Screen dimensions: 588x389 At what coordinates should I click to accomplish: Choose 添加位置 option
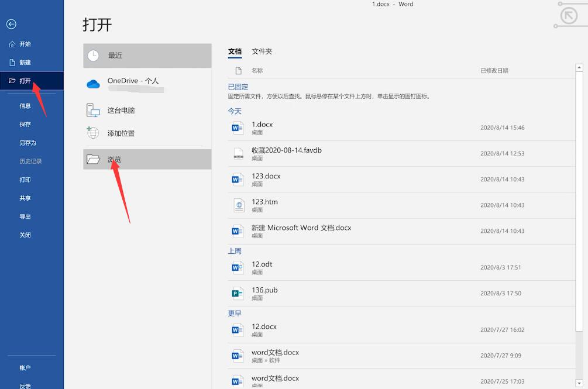coord(147,133)
